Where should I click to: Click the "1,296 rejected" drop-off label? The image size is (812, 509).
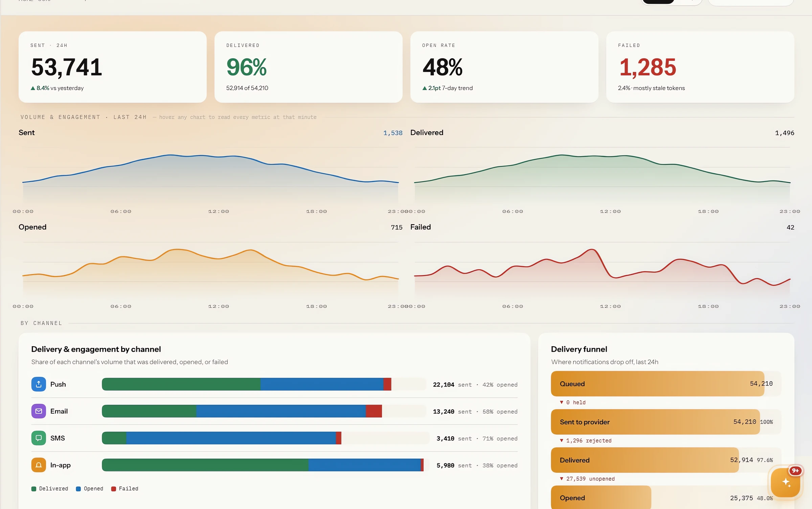tap(586, 440)
